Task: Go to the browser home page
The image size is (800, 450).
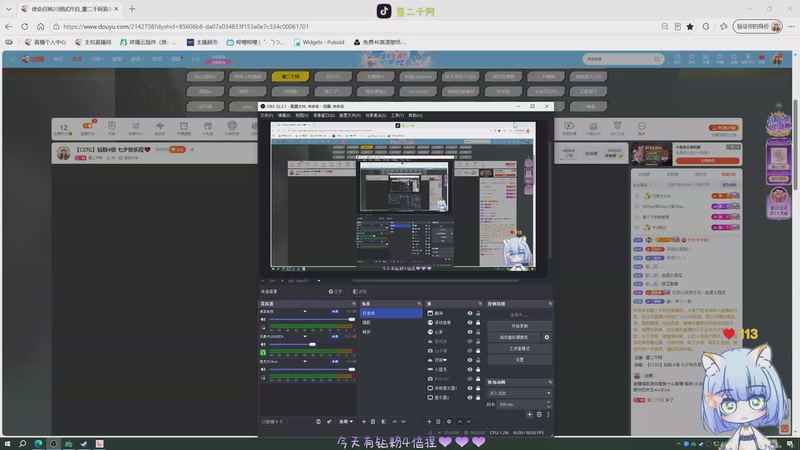Action: [40, 27]
